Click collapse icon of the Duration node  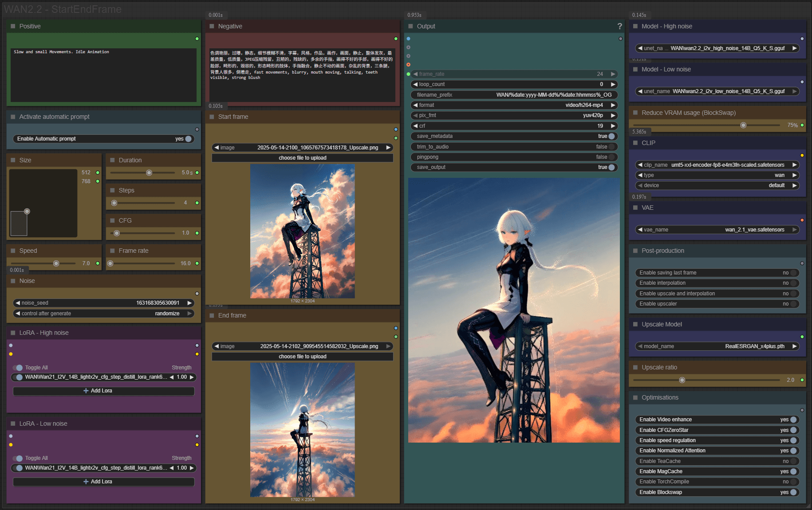pyautogui.click(x=112, y=160)
